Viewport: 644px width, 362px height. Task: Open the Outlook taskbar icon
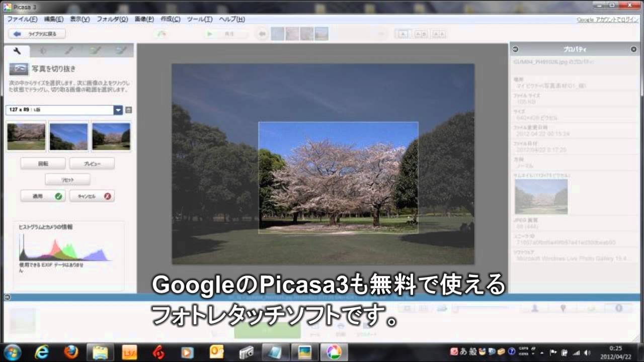click(216, 352)
